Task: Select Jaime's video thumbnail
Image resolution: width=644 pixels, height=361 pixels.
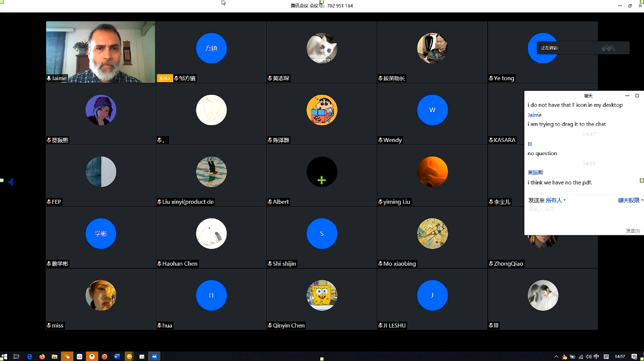Action: [x=100, y=52]
